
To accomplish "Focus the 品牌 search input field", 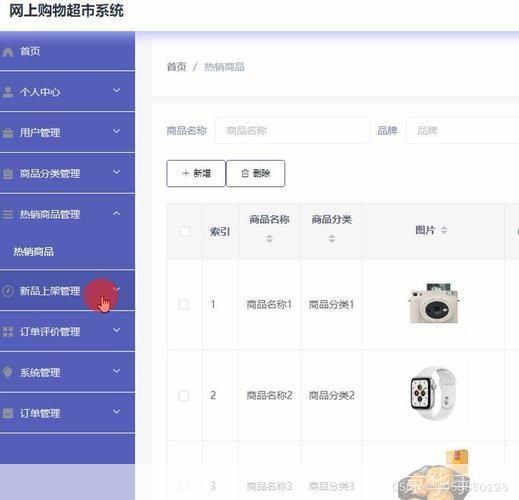I will (x=463, y=130).
